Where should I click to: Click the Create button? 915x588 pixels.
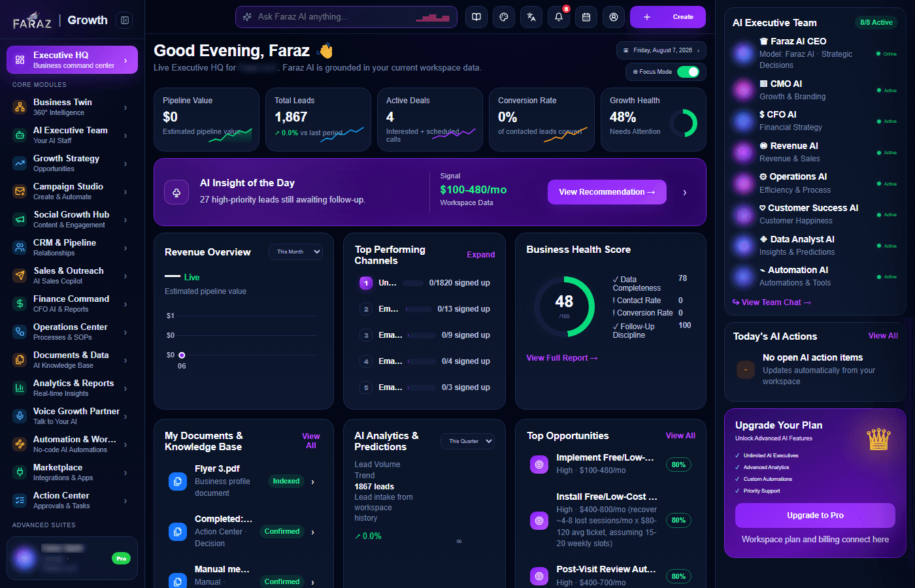(668, 17)
